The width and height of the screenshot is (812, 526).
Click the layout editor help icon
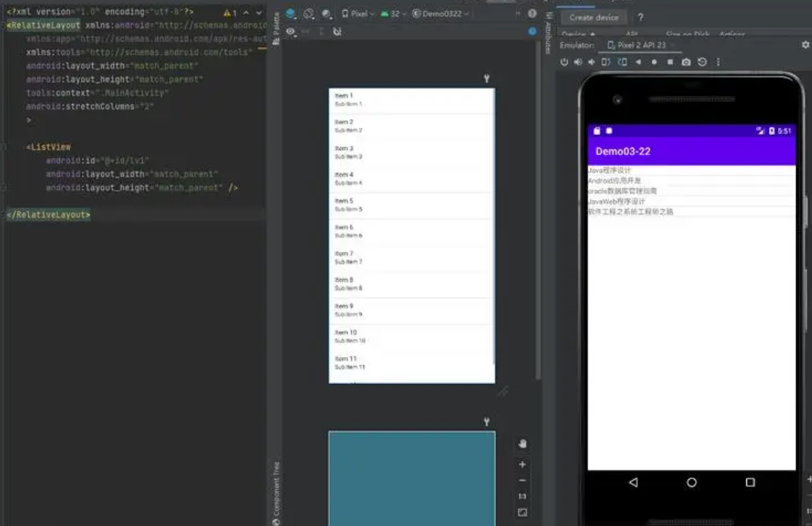[532, 14]
